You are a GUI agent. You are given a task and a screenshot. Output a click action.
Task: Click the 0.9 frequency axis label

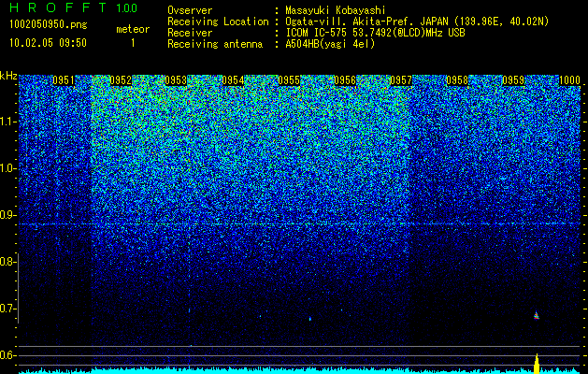7,215
